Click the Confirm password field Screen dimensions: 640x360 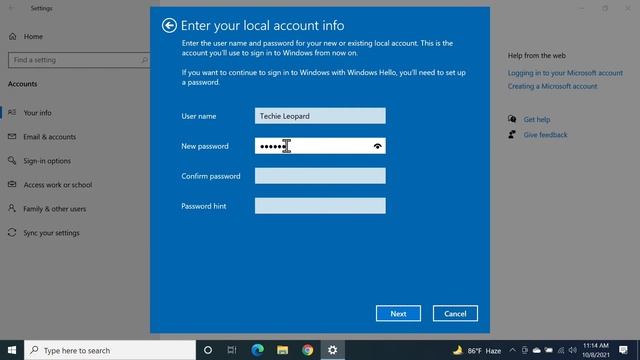(320, 176)
